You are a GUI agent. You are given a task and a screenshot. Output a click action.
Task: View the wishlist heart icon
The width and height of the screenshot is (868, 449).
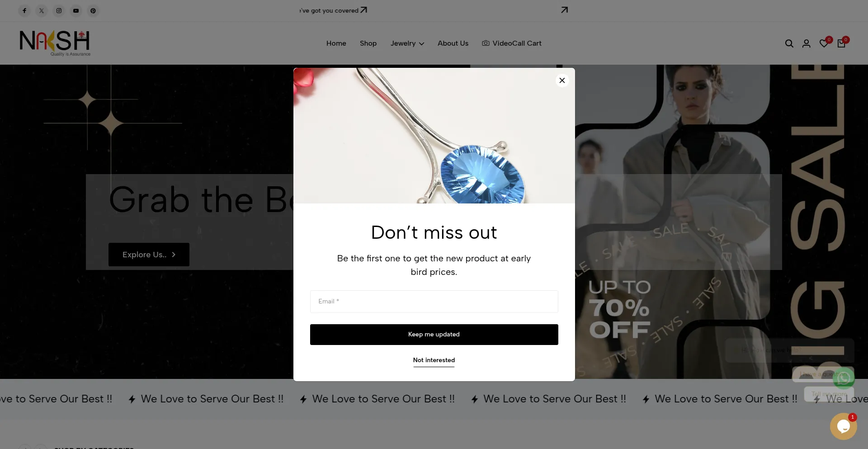[824, 43]
